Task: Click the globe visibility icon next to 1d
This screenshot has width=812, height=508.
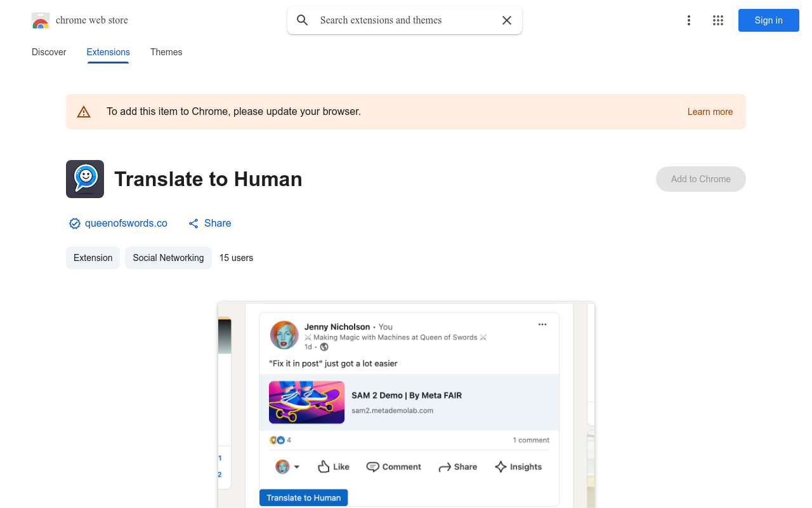Action: click(324, 347)
